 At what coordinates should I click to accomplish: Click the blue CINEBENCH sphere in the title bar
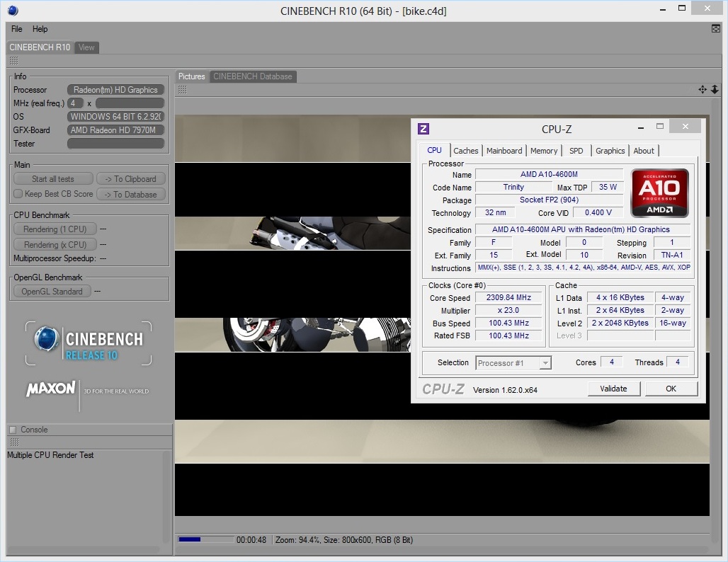[13, 11]
